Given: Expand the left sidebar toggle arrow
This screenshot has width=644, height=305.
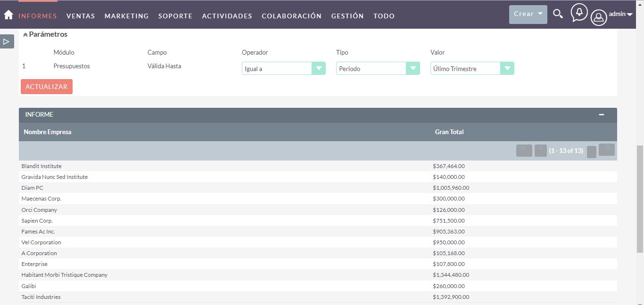Looking at the screenshot, I should [x=7, y=41].
